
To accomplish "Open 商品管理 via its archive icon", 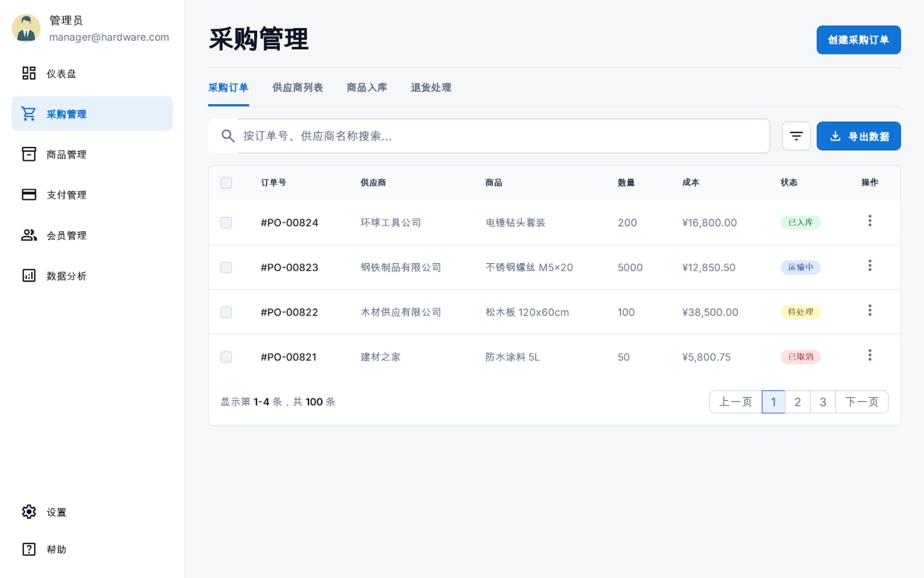I will click(29, 154).
